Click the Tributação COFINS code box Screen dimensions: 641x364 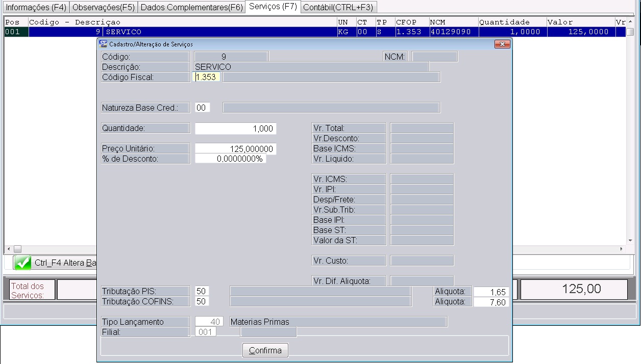point(202,301)
